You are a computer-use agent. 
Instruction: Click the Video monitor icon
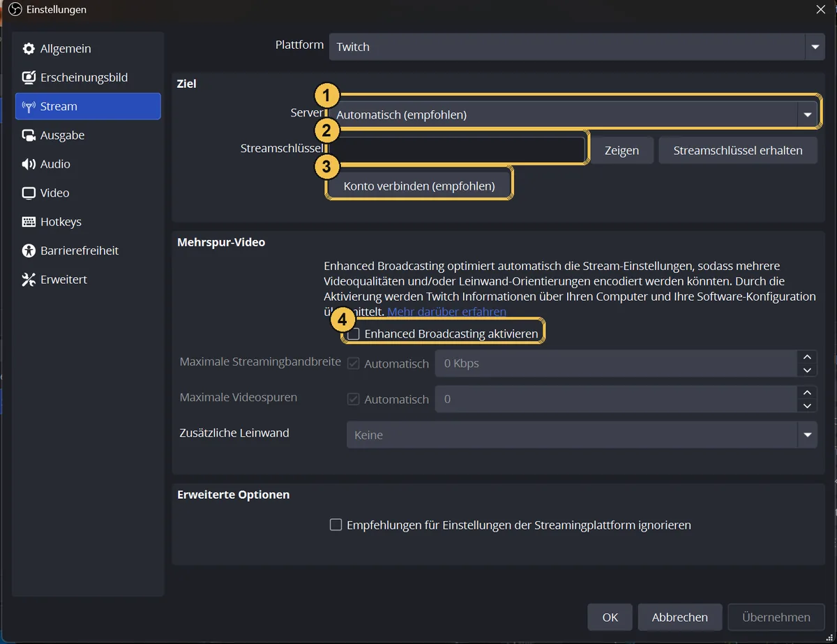29,193
